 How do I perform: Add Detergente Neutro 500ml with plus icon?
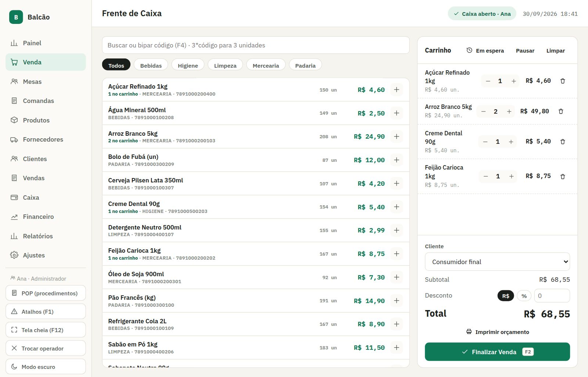(x=397, y=230)
